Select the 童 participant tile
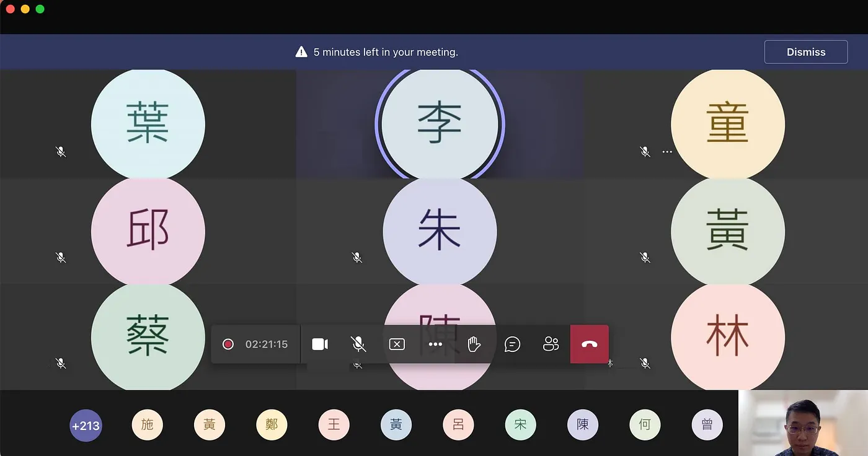Screen dimensions: 868x456 [x=728, y=124]
